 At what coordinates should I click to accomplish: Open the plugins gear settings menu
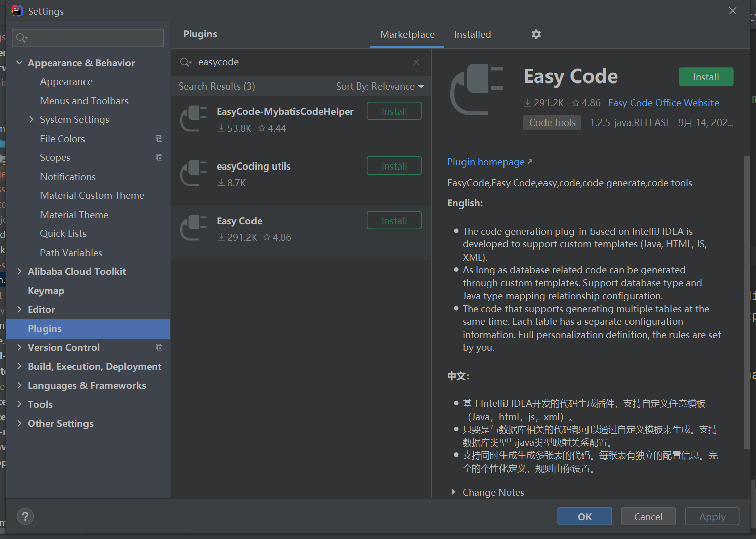click(536, 34)
